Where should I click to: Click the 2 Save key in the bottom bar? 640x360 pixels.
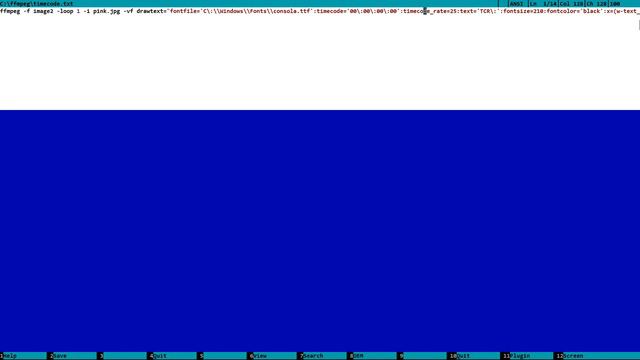74,356
